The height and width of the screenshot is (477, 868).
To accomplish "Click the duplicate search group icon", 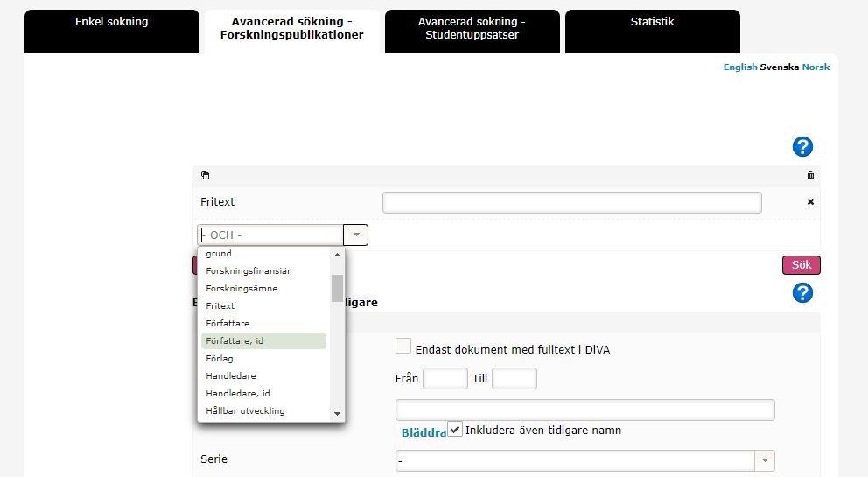I will point(205,175).
